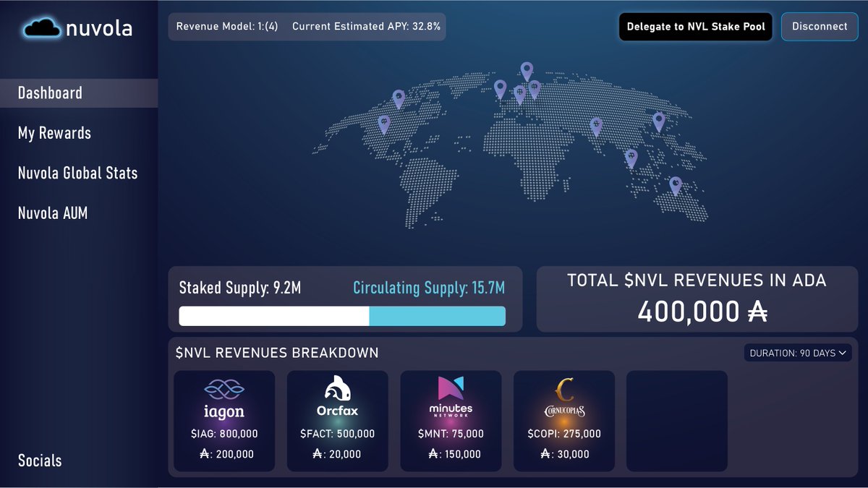Click Circulating Supply: 15.7M label
868x488 pixels.
(429, 288)
